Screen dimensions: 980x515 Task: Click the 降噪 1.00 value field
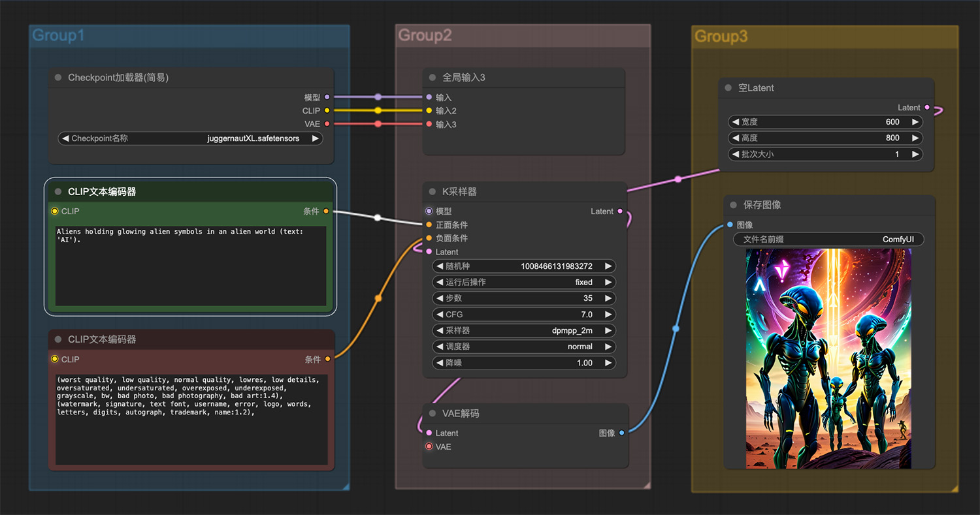coord(524,363)
